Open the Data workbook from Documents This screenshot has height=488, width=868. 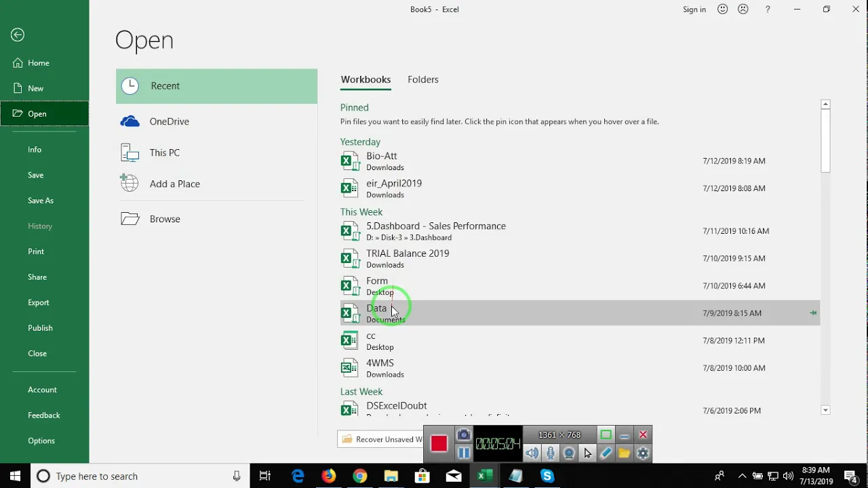click(x=580, y=313)
